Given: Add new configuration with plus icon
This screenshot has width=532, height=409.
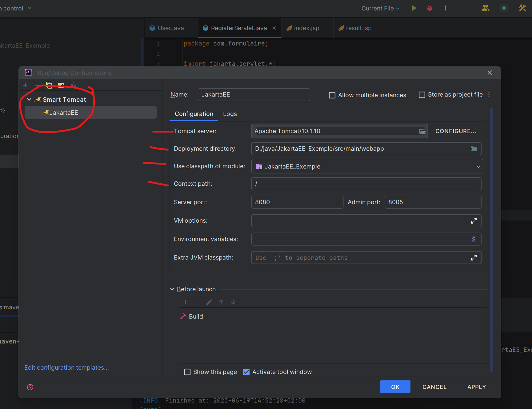Looking at the screenshot, I should click(x=25, y=85).
